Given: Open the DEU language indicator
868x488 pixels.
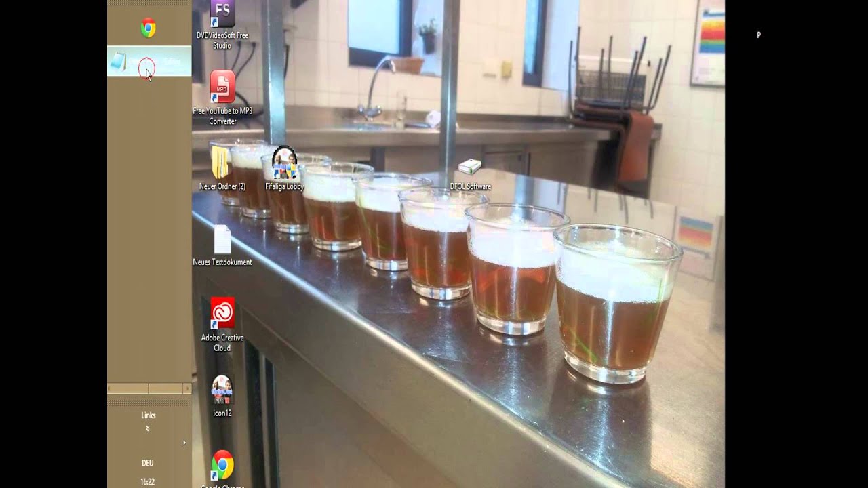Looking at the screenshot, I should pos(148,463).
